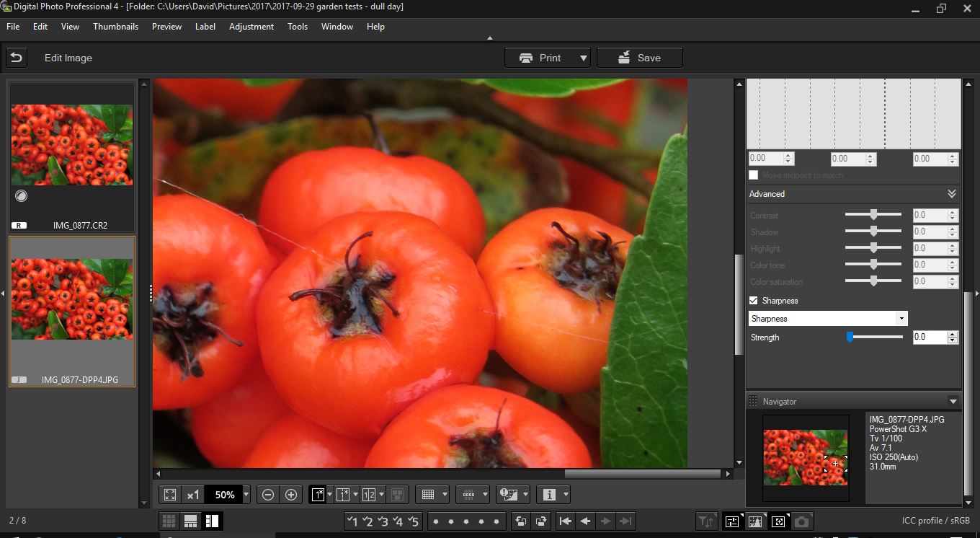Collapse the Advanced section
The width and height of the screenshot is (980, 538).
[x=951, y=194]
